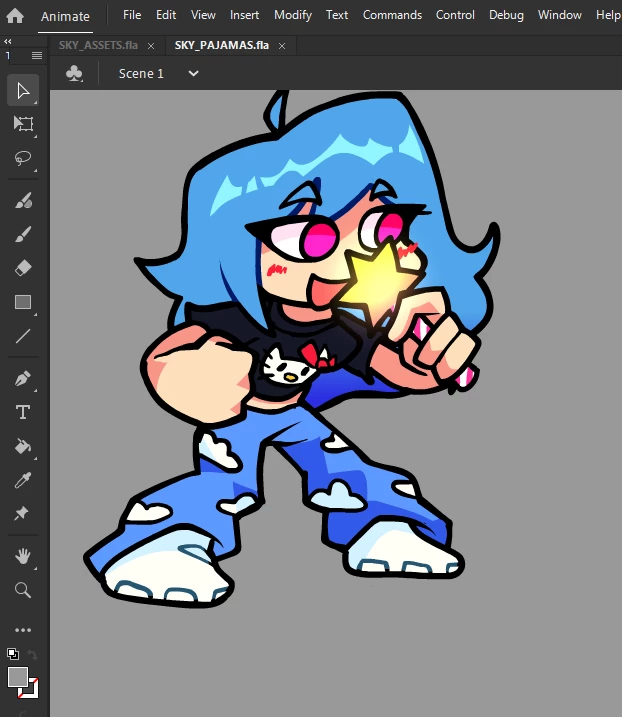Select the Fluid Brush tool

pyautogui.click(x=23, y=200)
